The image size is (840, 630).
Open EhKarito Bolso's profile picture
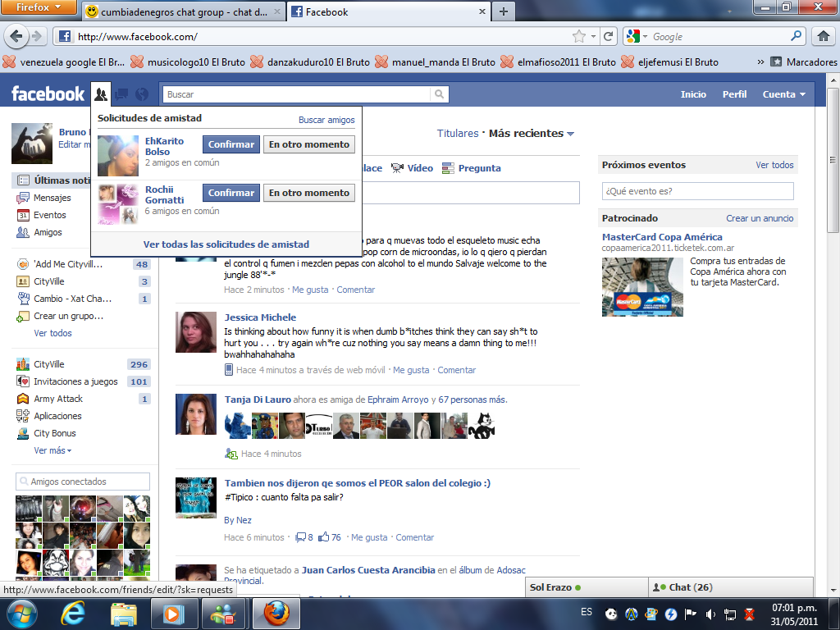118,155
